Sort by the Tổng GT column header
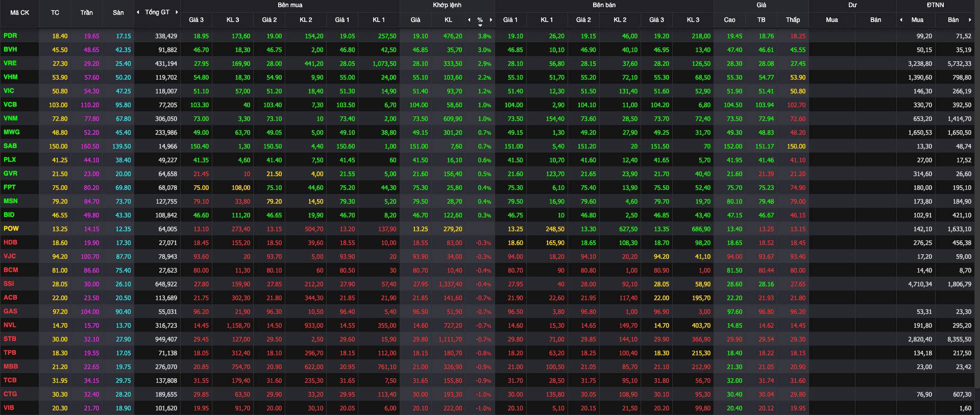Screen dimensions: 980x415 (x=157, y=12)
